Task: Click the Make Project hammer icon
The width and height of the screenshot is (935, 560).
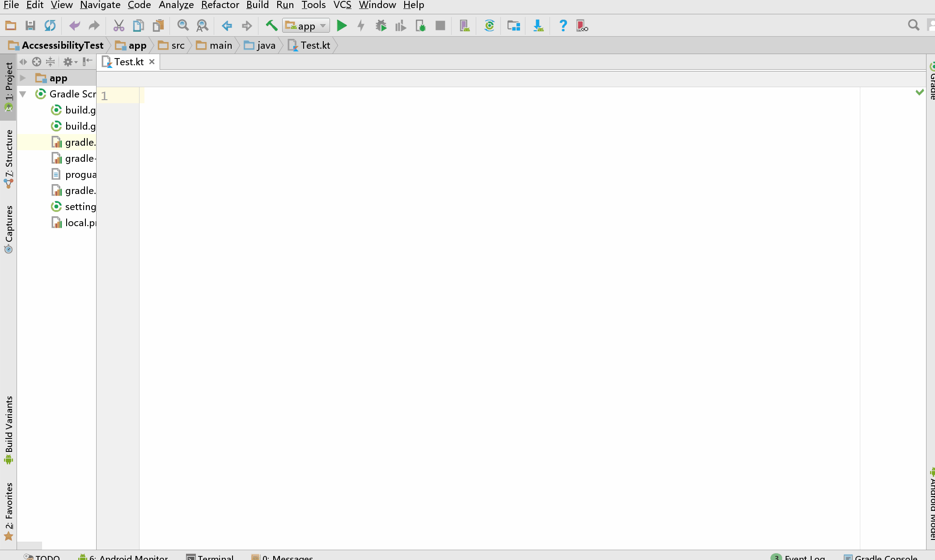Action: [x=271, y=25]
